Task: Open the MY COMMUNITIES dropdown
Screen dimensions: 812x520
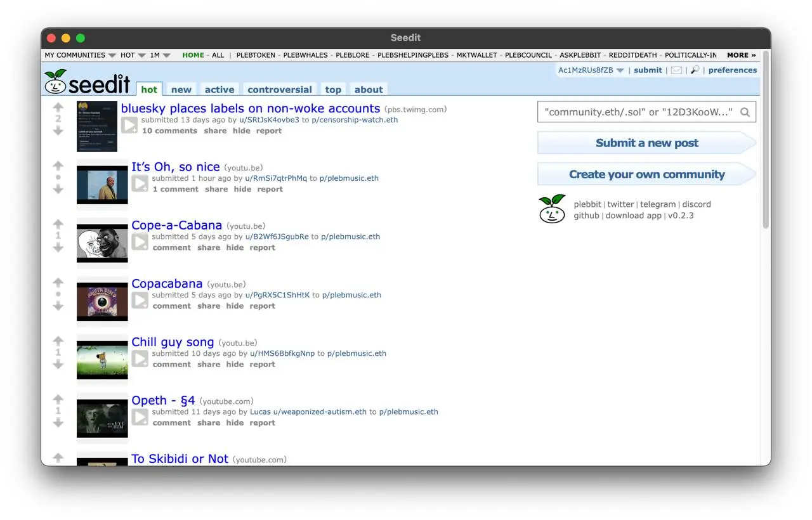Action: tap(80, 55)
